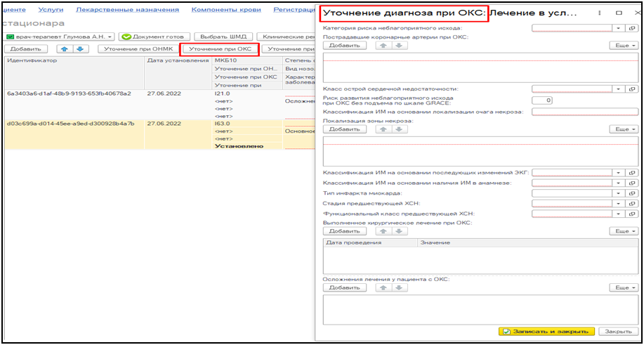
Task: Click open icon next to Тип инфаркта миокарда
Action: [x=632, y=193]
